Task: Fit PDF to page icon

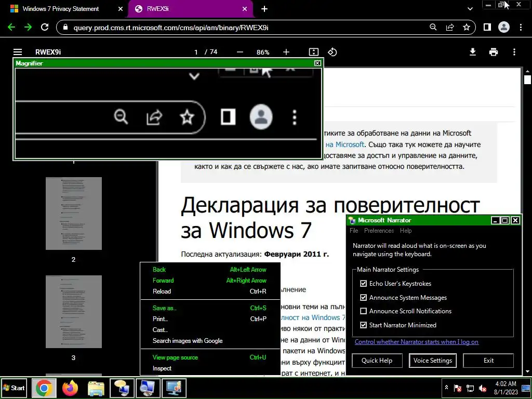Action: 314,52
